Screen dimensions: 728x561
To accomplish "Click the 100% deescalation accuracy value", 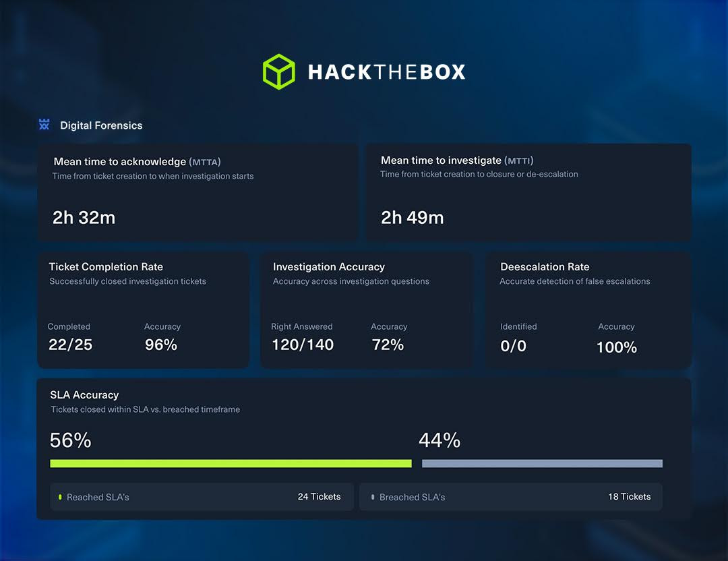I will pos(616,347).
